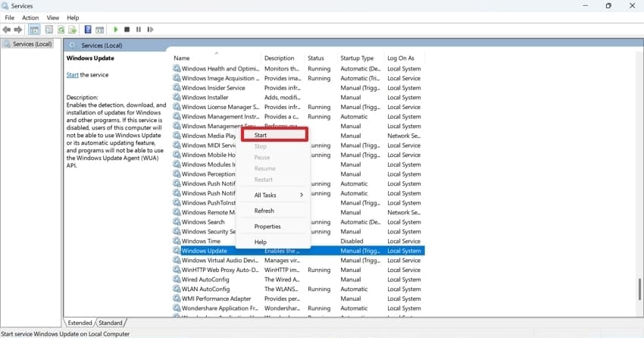Select the Windows Update service row name

pos(204,251)
